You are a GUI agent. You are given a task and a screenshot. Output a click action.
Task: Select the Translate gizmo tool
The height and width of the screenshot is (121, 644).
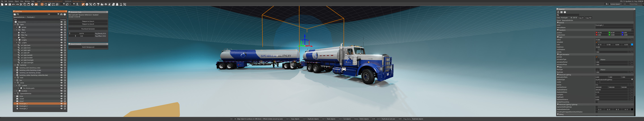[x=42, y=4]
